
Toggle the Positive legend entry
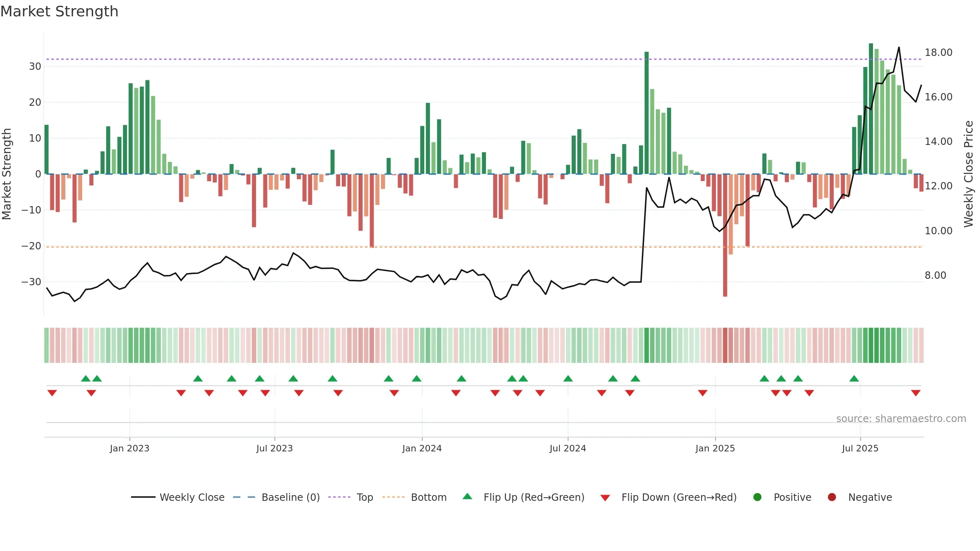pyautogui.click(x=782, y=497)
